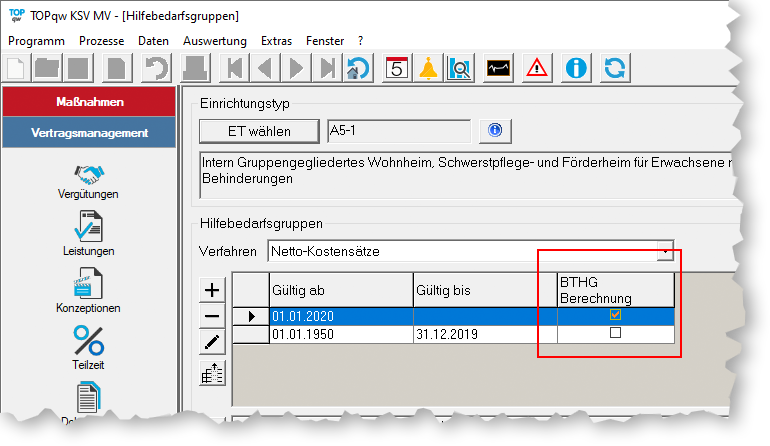This screenshot has height=446, width=770.
Task: Open the Auswertung menu
Action: pos(214,41)
